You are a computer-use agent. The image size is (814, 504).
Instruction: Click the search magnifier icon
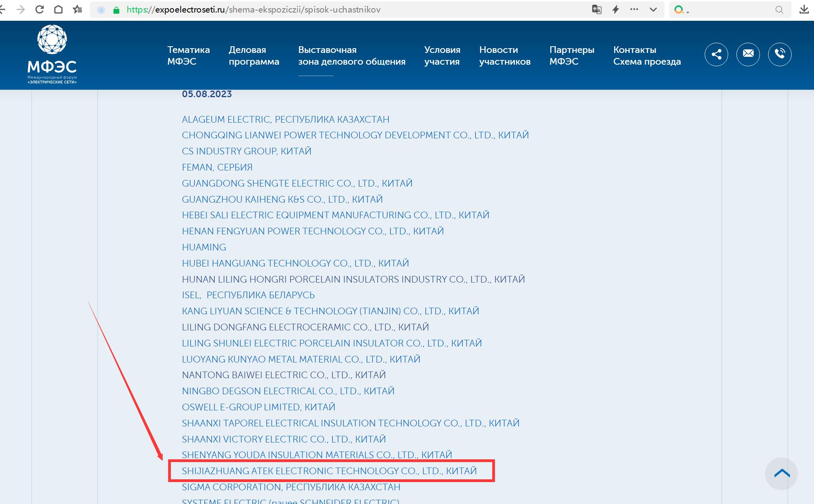(779, 10)
